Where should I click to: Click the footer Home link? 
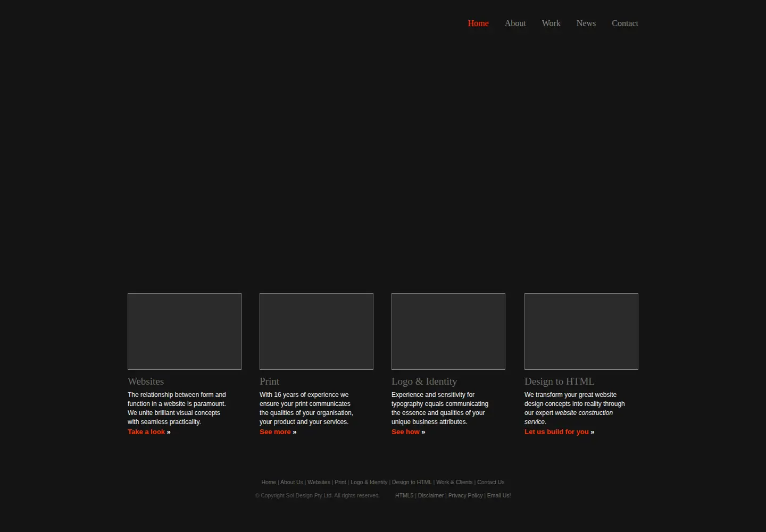tap(269, 483)
